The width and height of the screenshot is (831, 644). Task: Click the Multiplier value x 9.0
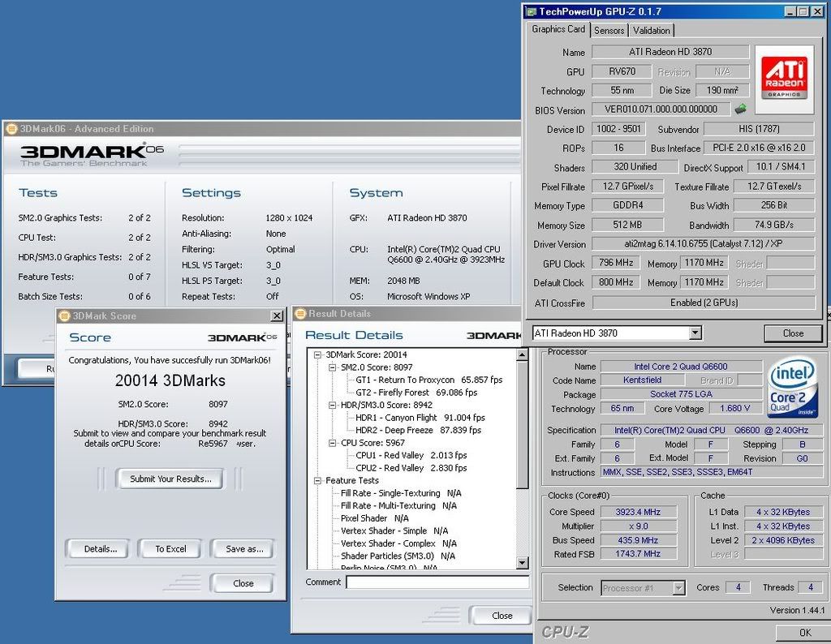[638, 526]
